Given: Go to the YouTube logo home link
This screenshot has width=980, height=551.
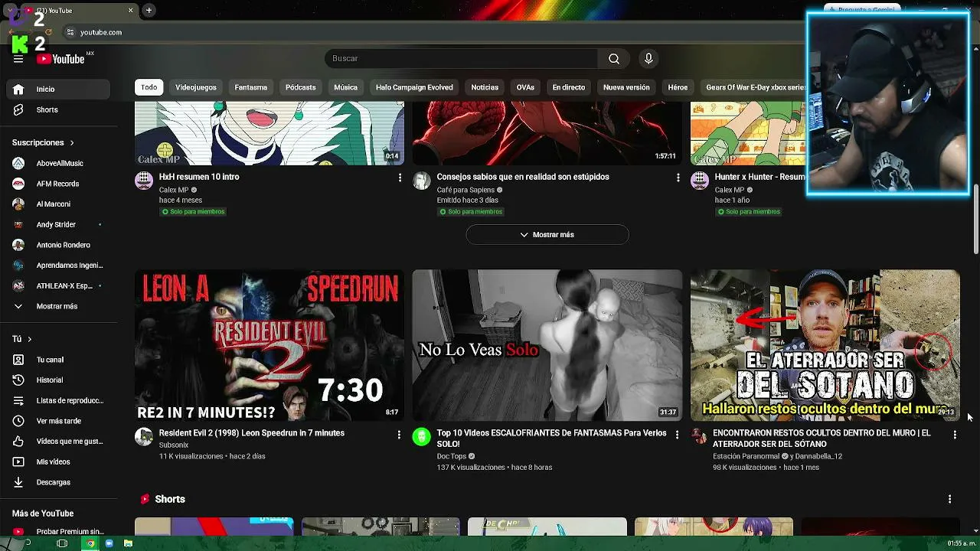Looking at the screenshot, I should [x=60, y=59].
